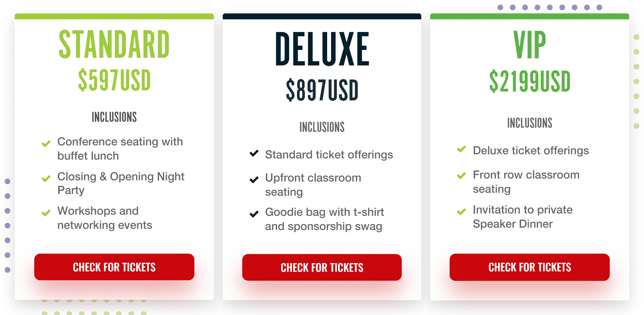Click the checkmark beside Invitation to private Speaker Dinner
This screenshot has height=315, width=644.
coord(461,211)
